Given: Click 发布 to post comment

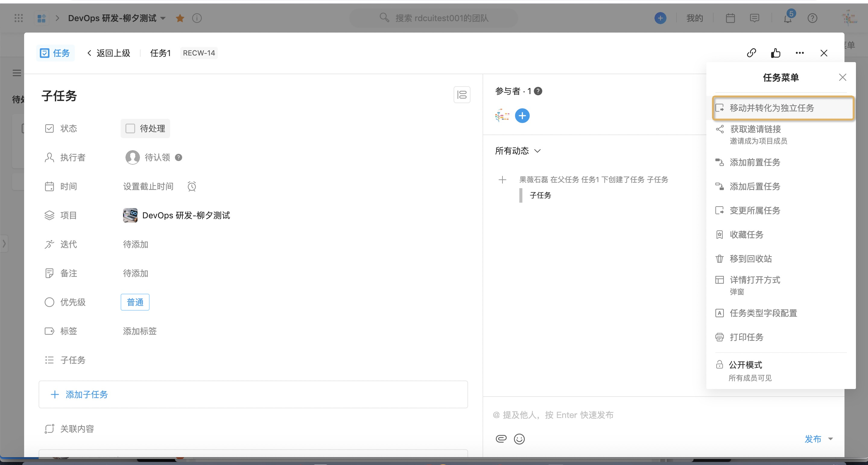Looking at the screenshot, I should [x=813, y=439].
